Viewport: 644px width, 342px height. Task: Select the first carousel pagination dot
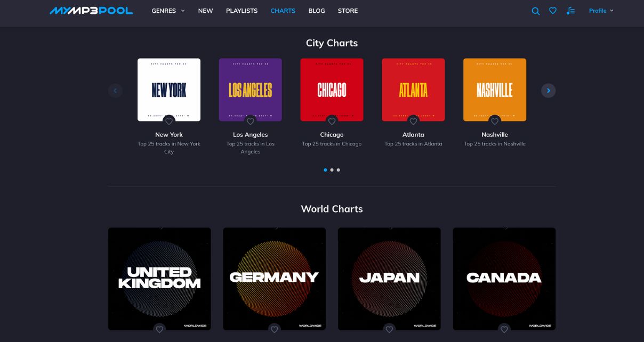coord(325,169)
